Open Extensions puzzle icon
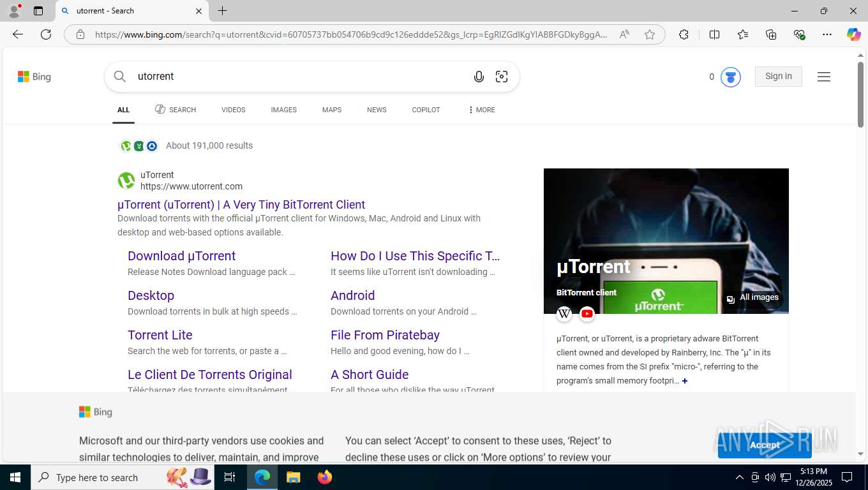Viewport: 868px width, 490px height. click(x=684, y=34)
